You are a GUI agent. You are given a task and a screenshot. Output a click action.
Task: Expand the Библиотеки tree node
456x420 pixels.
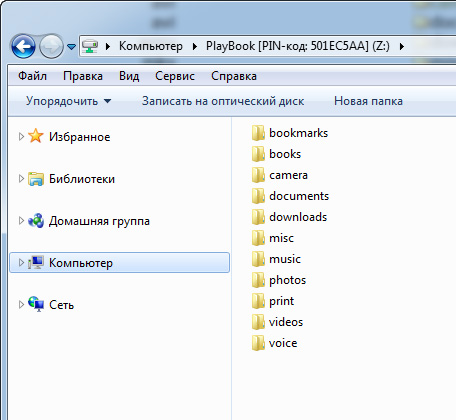[21, 179]
